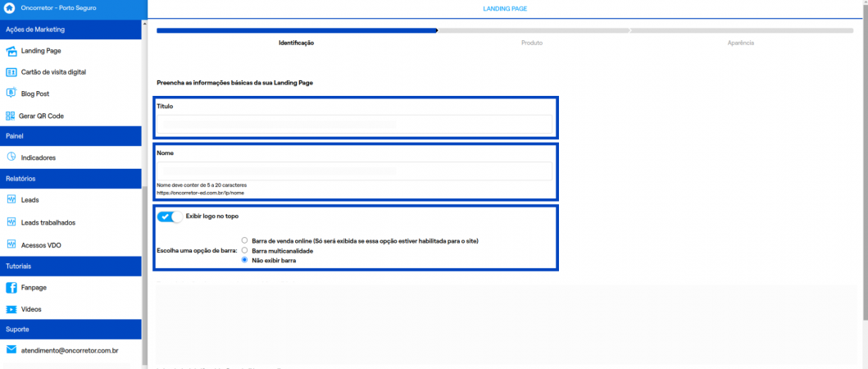Open Indicadores menu item

(39, 158)
